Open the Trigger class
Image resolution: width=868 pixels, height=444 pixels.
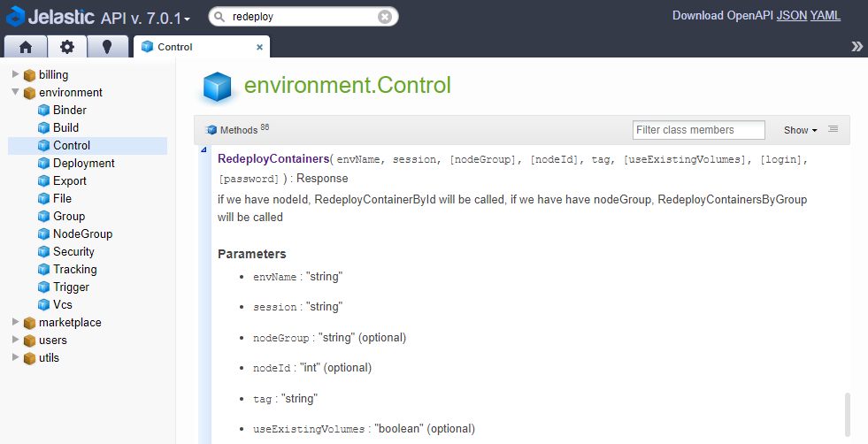(x=71, y=287)
